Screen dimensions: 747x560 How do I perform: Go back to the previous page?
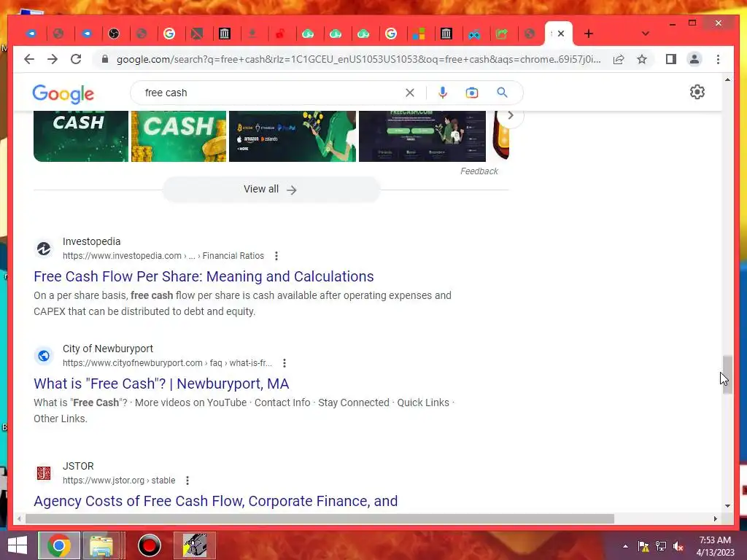[29, 59]
